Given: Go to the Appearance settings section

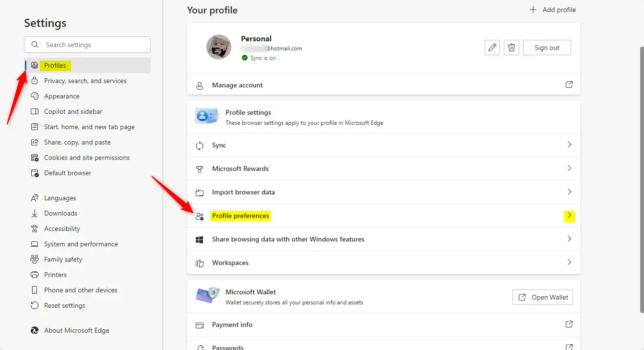Looking at the screenshot, I should [61, 96].
